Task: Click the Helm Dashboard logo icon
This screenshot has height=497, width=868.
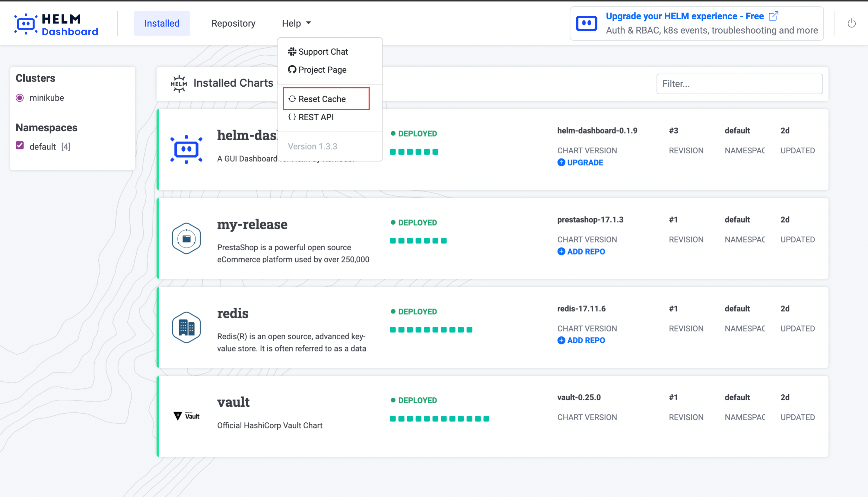Action: (26, 24)
